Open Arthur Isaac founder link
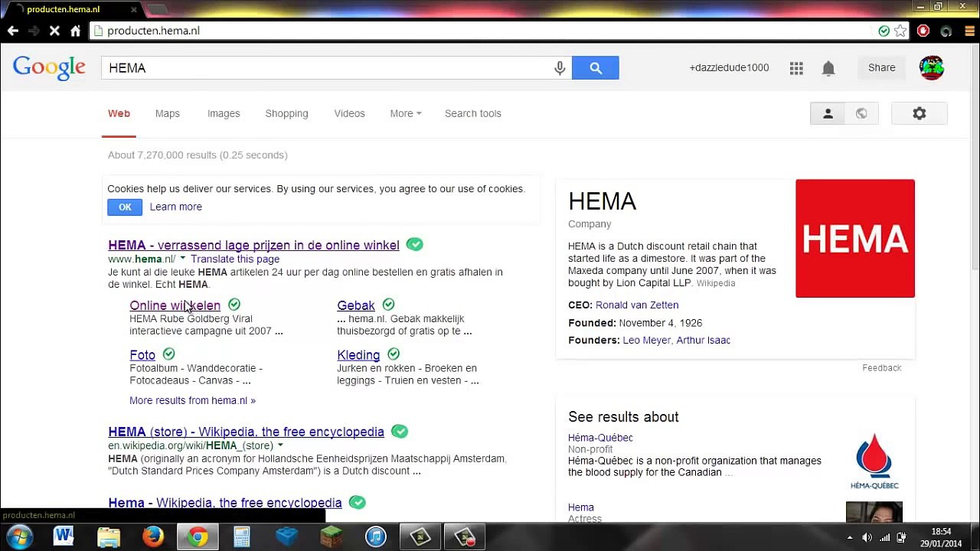 (x=703, y=340)
